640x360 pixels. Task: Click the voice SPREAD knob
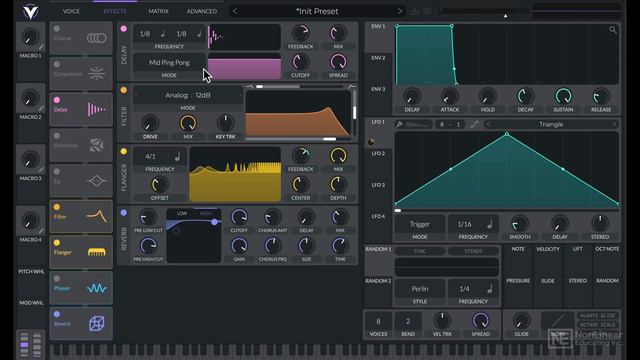point(480,321)
